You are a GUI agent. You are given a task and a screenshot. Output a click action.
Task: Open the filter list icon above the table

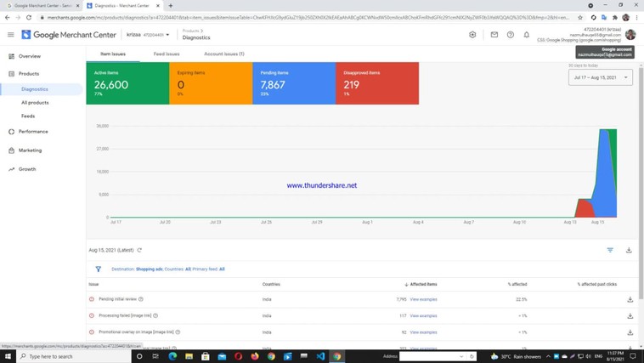pyautogui.click(x=610, y=250)
